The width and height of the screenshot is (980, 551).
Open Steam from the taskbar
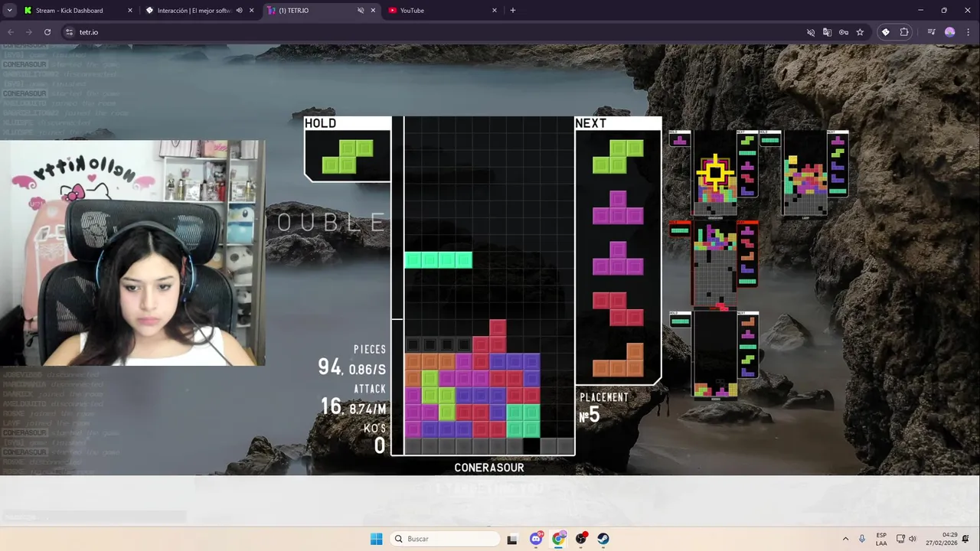point(603,539)
